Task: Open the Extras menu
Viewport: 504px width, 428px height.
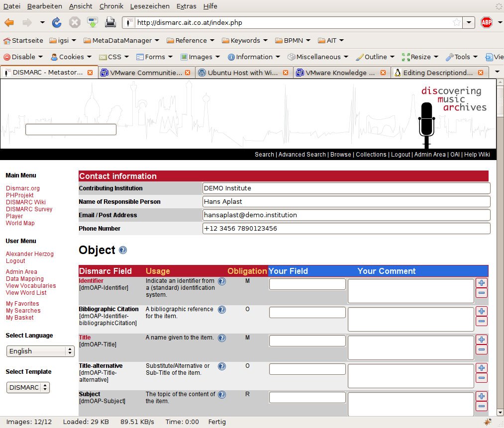Action: point(187,6)
